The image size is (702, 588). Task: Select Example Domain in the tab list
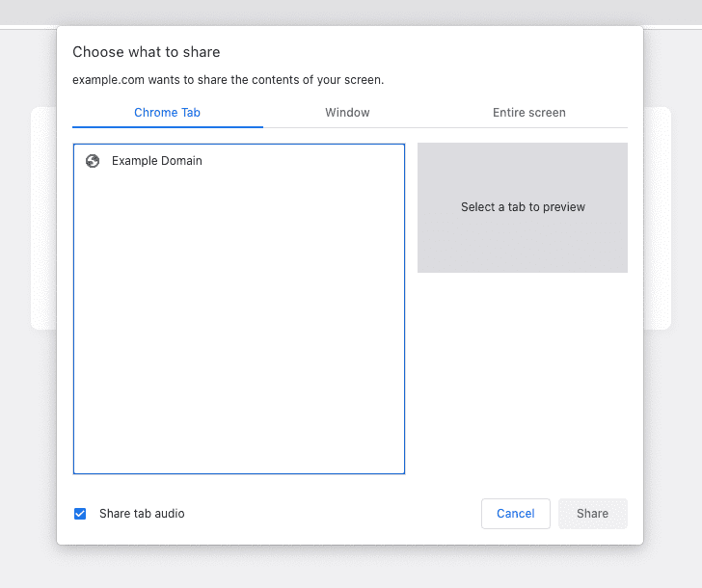click(157, 161)
